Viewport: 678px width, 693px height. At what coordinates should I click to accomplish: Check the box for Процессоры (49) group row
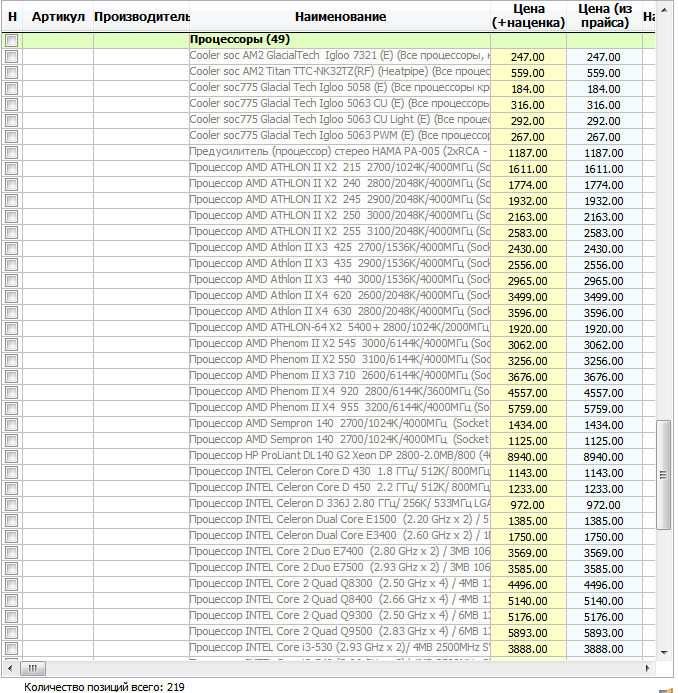click(11, 41)
